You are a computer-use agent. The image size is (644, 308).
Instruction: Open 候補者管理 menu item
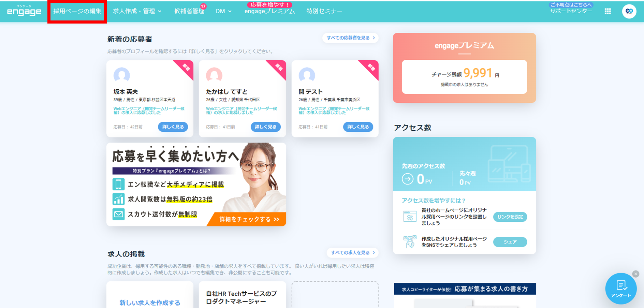pyautogui.click(x=189, y=11)
